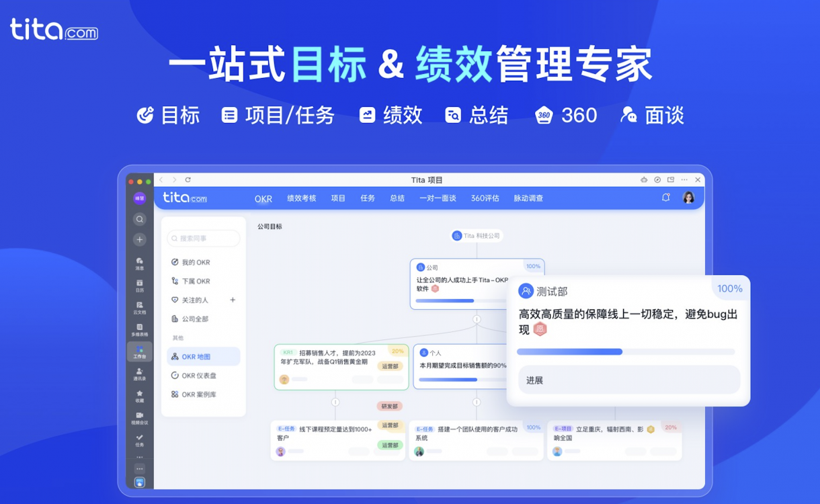Viewport: 820px width, 504px height.
Task: Select the 通讯录 contacts sidebar icon
Action: tap(140, 374)
